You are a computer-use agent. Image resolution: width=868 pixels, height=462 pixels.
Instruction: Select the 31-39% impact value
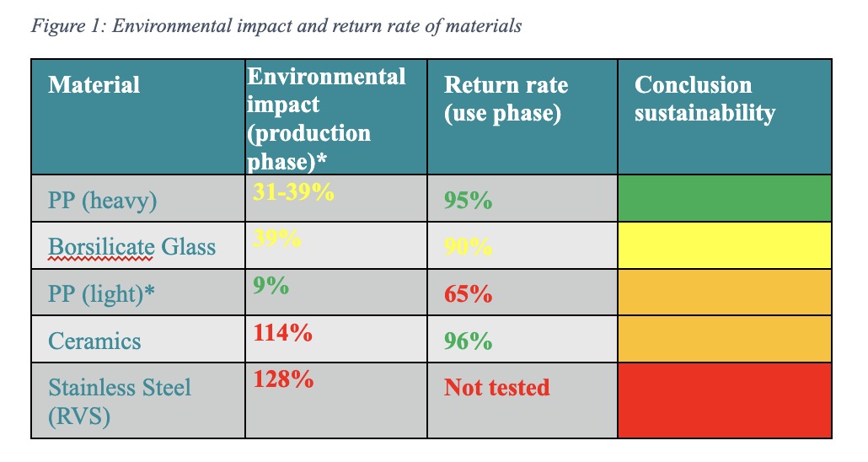[x=294, y=192]
